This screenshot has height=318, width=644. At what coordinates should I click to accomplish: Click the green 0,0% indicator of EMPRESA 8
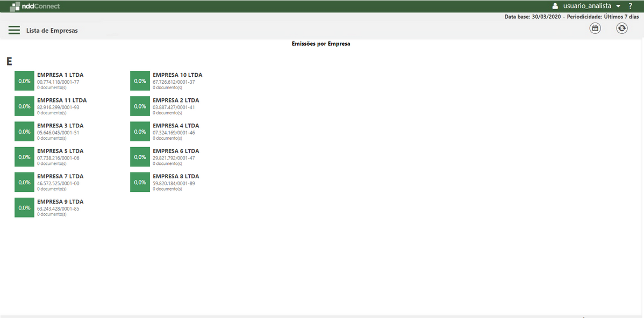click(x=140, y=182)
